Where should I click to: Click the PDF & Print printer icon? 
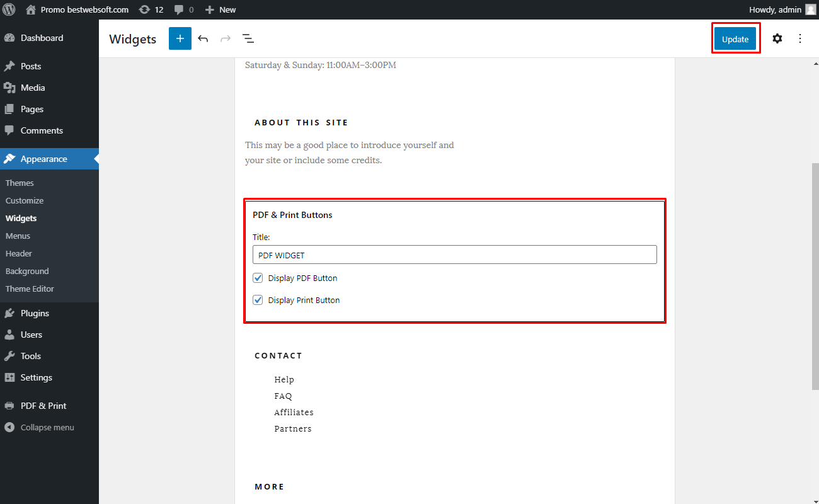pyautogui.click(x=9, y=406)
